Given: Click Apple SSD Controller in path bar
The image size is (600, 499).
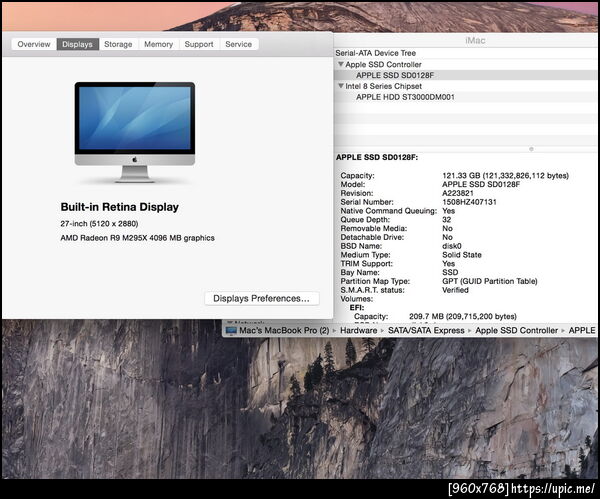Looking at the screenshot, I should coord(516,330).
